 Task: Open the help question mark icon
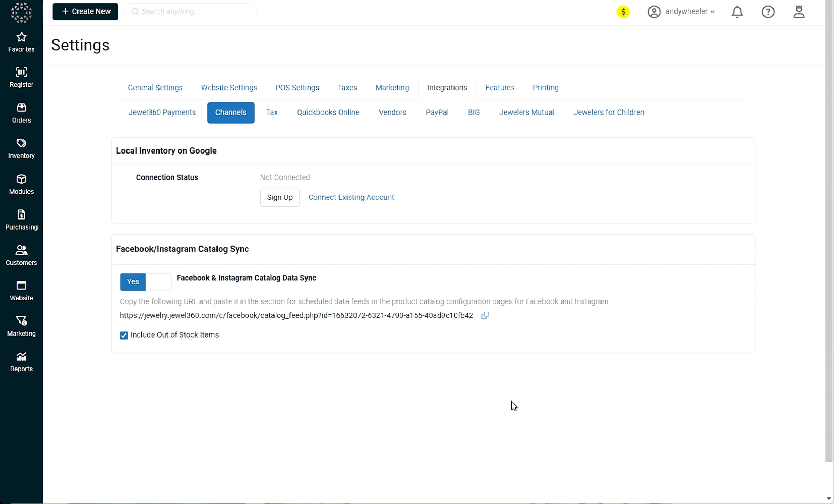click(x=768, y=12)
